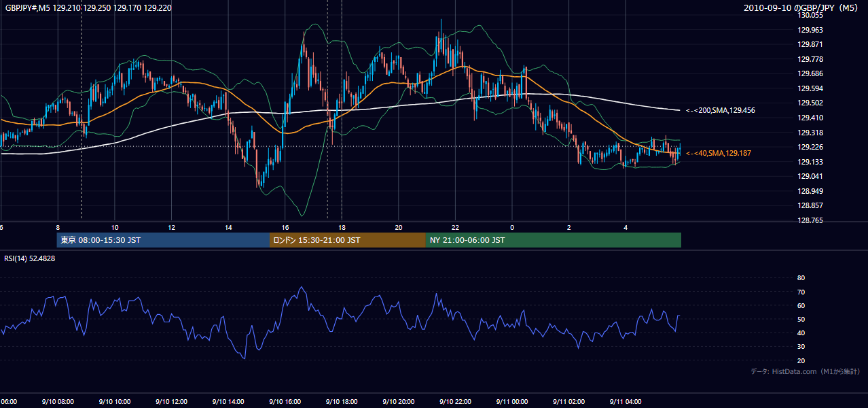Click the 130.055 price axis label

click(x=811, y=15)
